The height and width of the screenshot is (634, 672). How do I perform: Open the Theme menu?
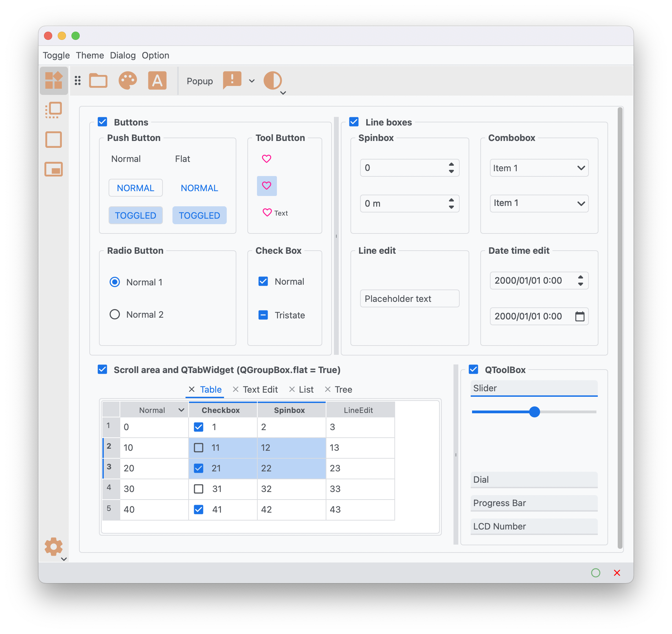click(x=90, y=55)
